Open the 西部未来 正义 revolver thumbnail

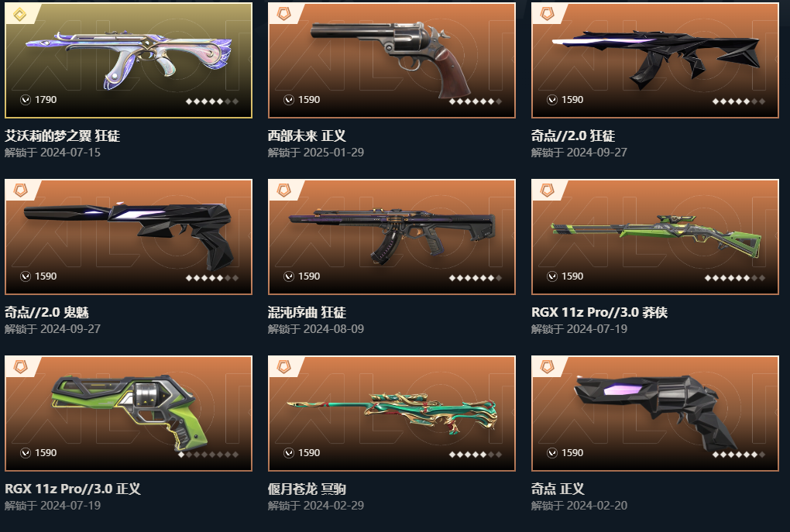point(391,60)
